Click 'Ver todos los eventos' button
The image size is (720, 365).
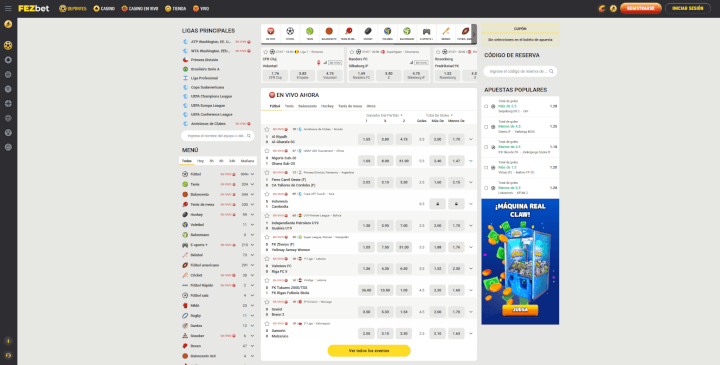(x=369, y=351)
